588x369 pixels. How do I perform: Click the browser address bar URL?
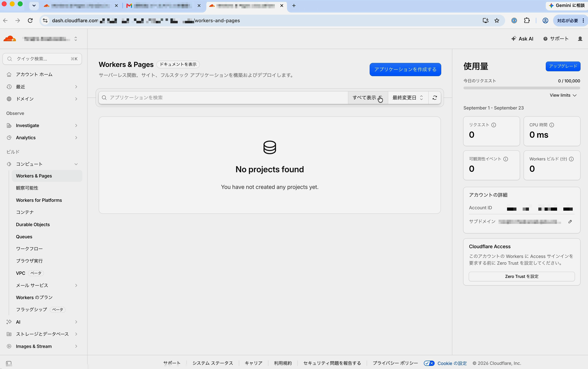tap(146, 21)
